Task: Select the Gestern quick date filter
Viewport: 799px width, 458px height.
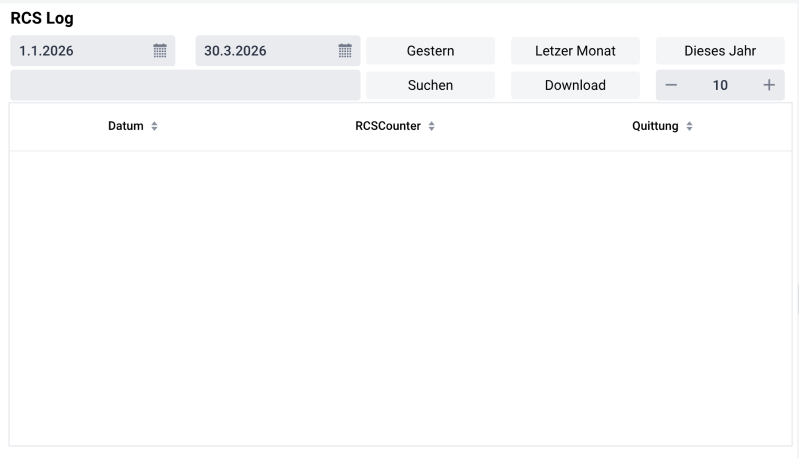Action: (x=430, y=51)
